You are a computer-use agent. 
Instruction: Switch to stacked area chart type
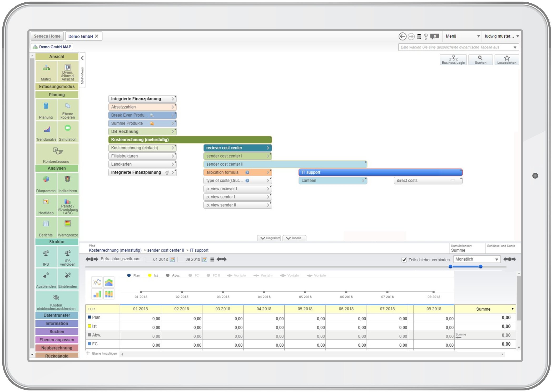click(x=109, y=282)
